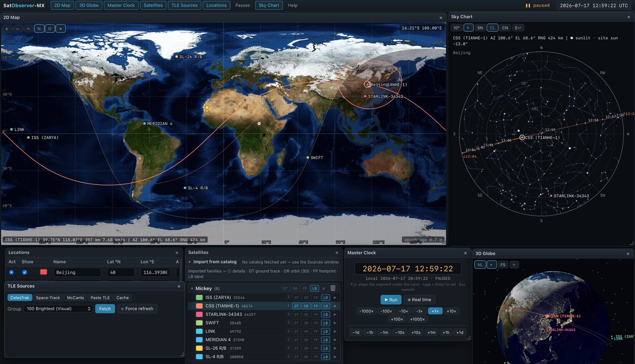Toggle the sun marker button on 2D Map

coord(60,29)
